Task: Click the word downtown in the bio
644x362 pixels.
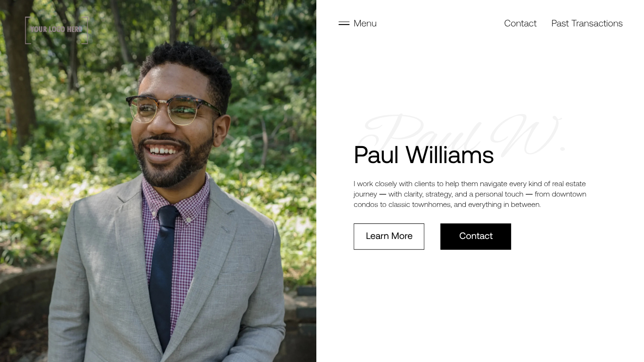Action: tap(569, 194)
